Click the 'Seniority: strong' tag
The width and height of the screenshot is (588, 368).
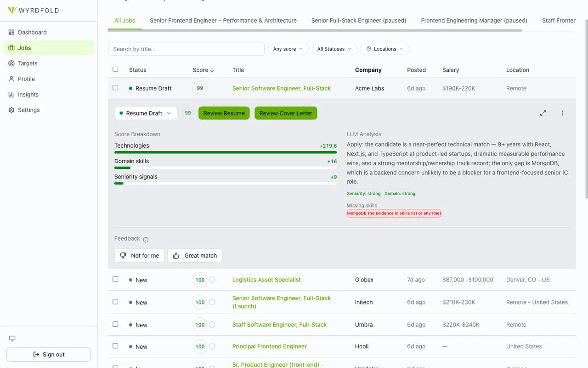click(364, 194)
